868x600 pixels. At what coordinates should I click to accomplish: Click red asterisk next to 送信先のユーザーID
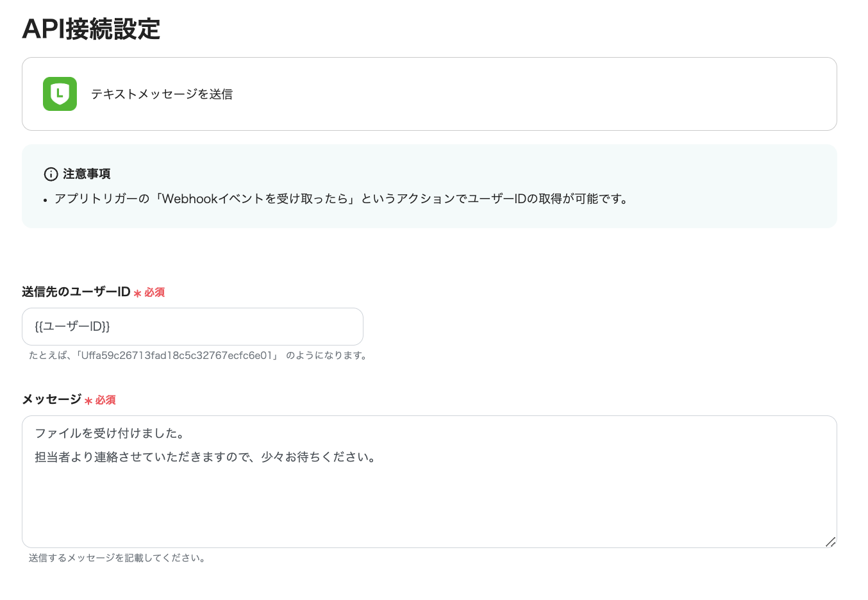[x=137, y=293]
